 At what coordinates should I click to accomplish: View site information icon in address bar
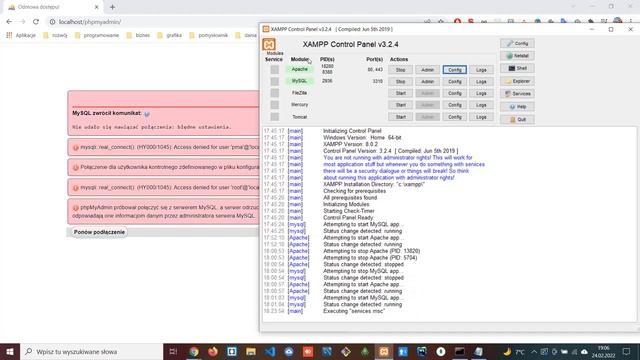click(52, 22)
